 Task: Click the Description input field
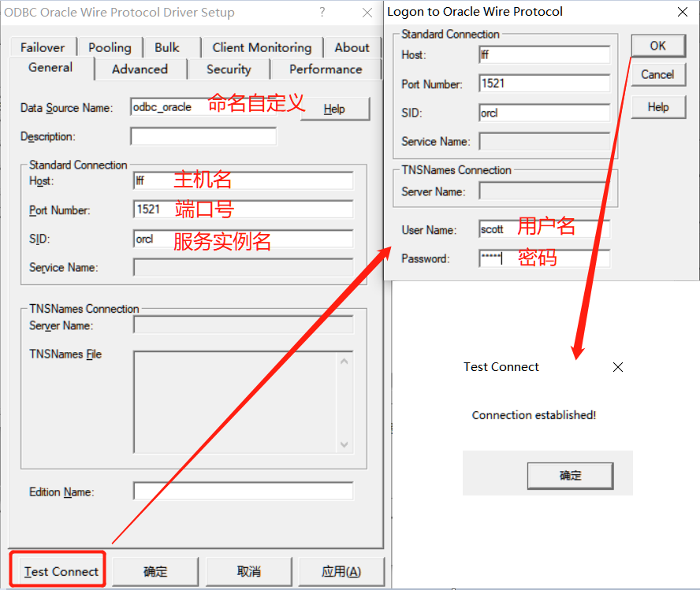(203, 136)
